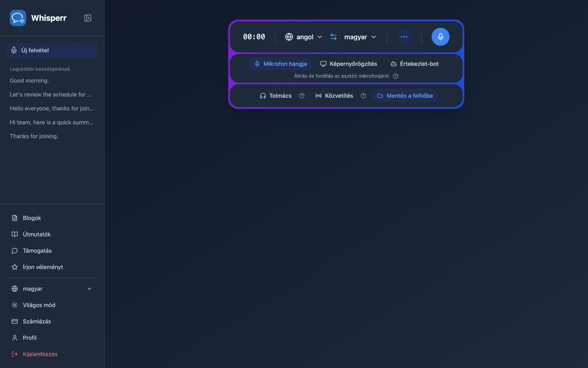Open the Profil page
Image resolution: width=588 pixels, height=368 pixels.
point(52,338)
